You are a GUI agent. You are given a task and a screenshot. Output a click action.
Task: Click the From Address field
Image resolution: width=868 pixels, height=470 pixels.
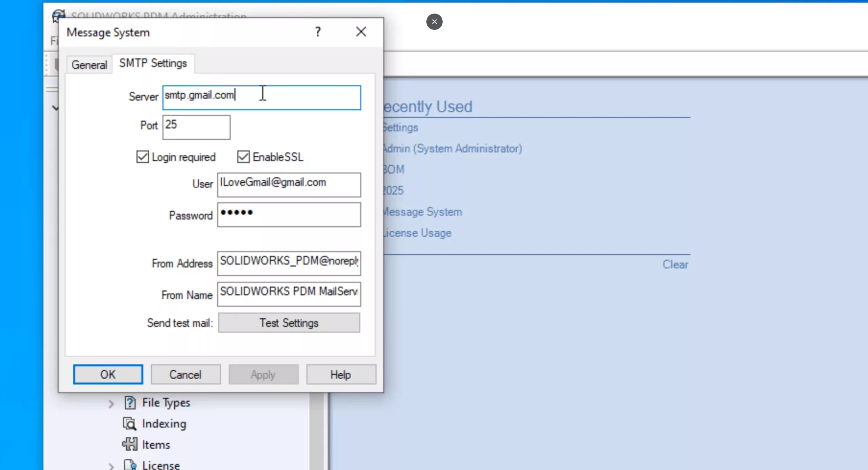tap(289, 263)
